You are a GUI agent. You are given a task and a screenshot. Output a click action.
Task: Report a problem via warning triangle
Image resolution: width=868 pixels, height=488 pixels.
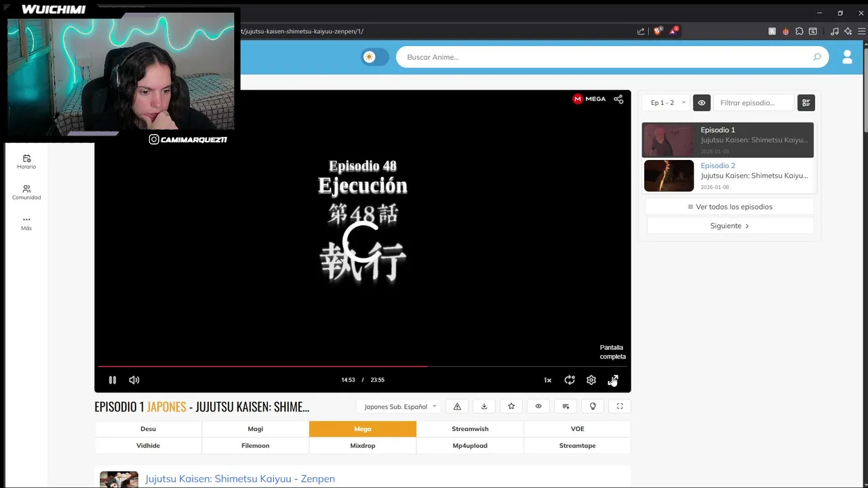(x=457, y=407)
